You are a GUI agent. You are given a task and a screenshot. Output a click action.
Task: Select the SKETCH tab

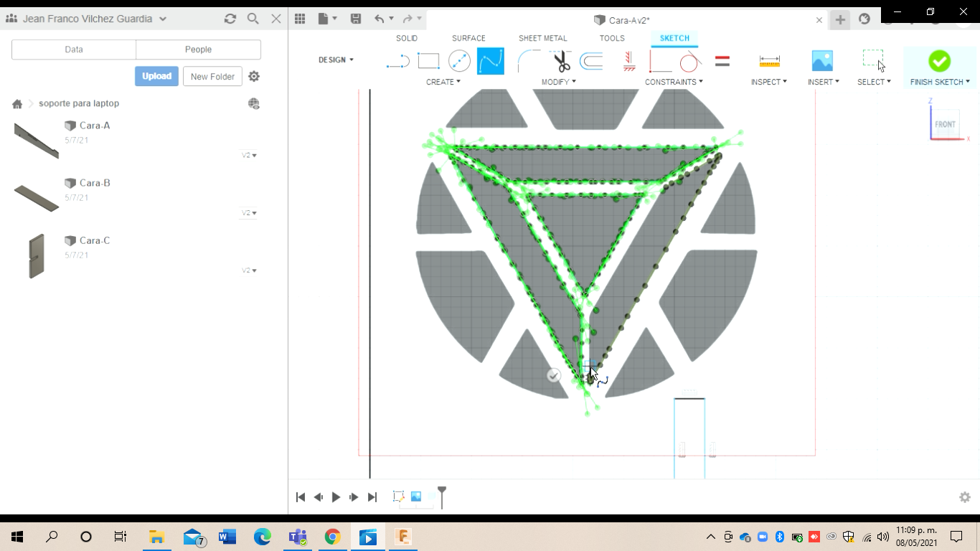(674, 38)
